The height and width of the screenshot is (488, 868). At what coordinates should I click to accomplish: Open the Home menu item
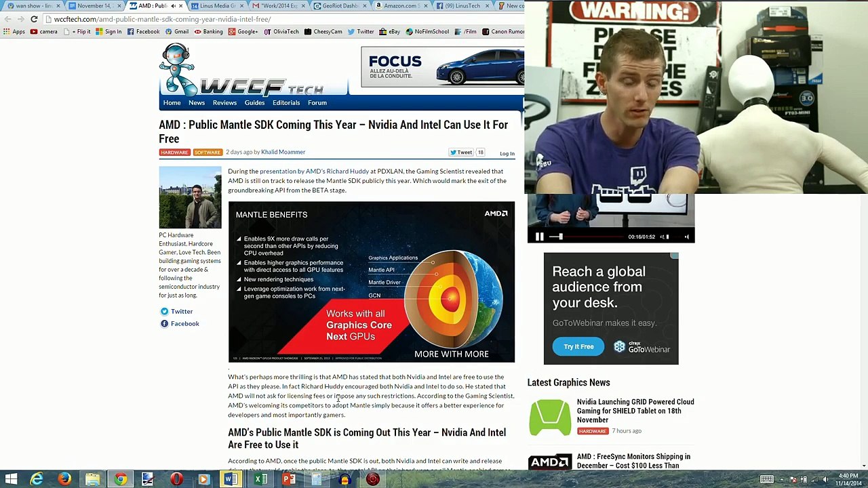[x=172, y=103]
